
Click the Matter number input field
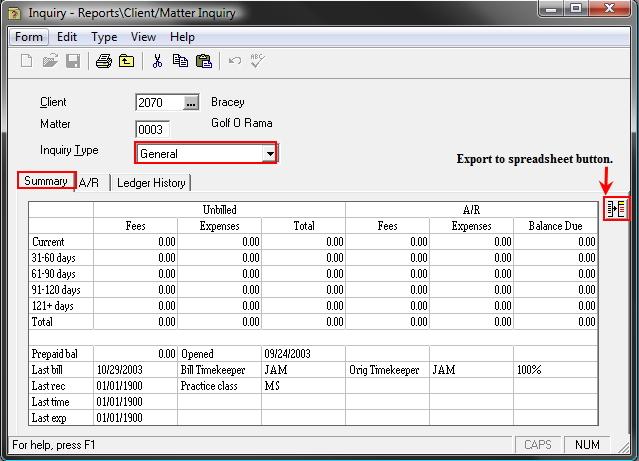(x=152, y=129)
